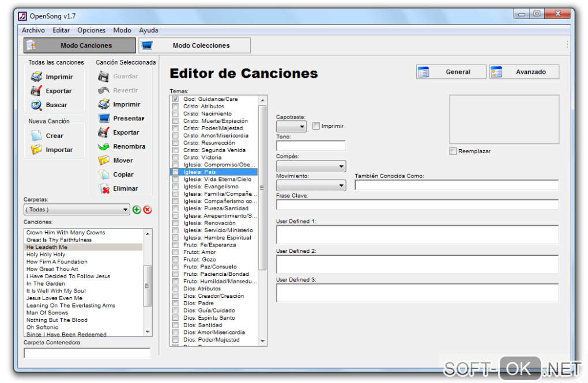This screenshot has width=588, height=383.
Task: Click the User Defined 3 text box
Action: (417, 293)
